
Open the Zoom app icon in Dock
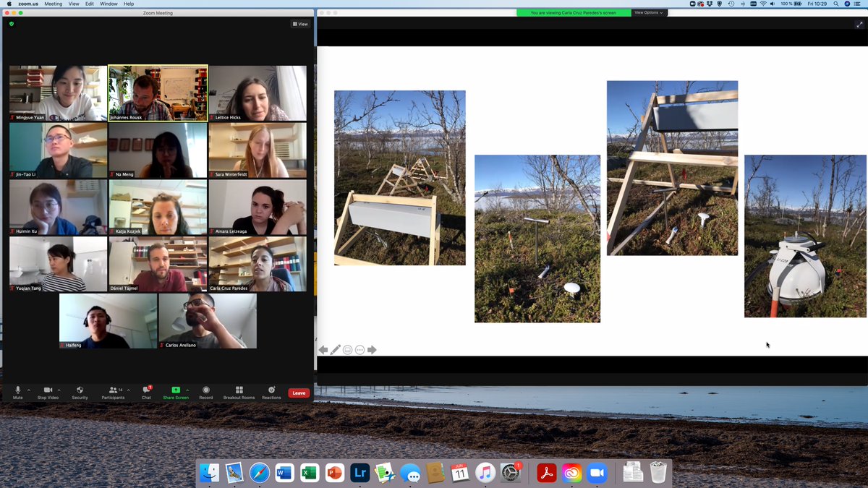tap(597, 473)
